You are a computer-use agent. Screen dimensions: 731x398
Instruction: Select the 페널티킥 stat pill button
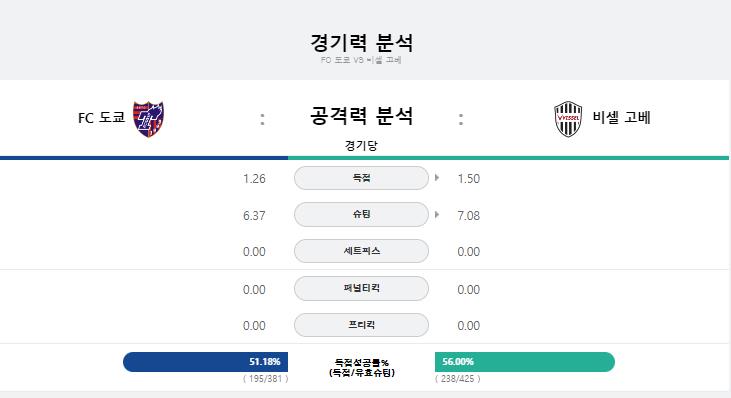(361, 288)
